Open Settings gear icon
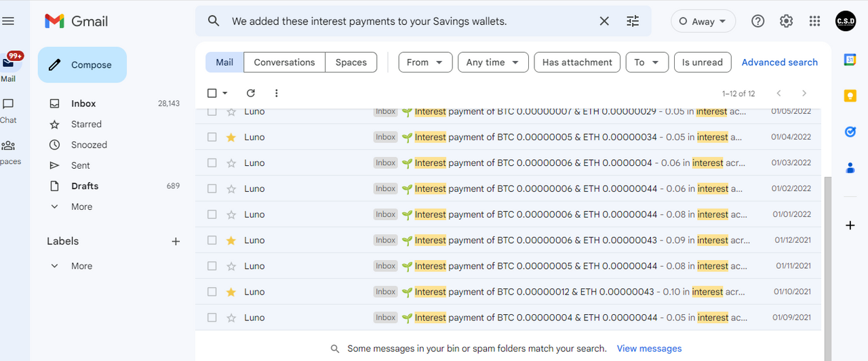868x361 pixels. (x=786, y=21)
